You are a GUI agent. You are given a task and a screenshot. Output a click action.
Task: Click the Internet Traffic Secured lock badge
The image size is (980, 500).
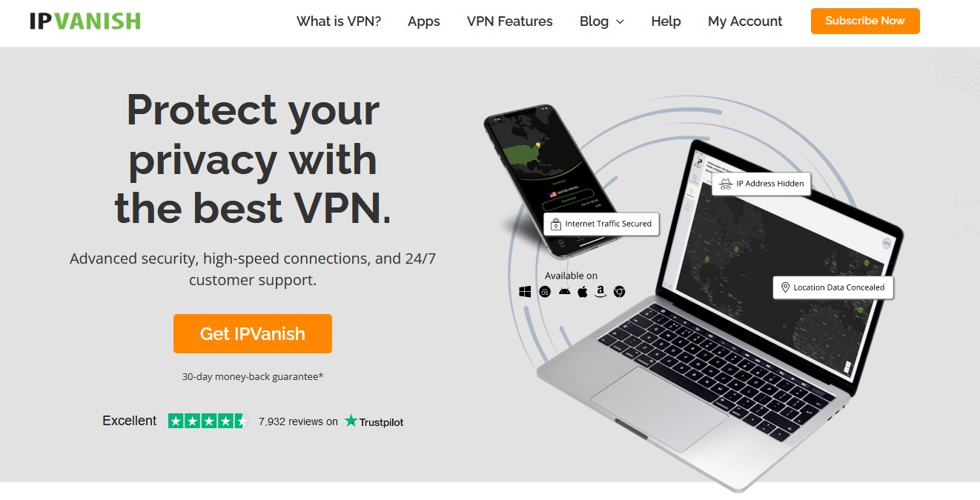pyautogui.click(x=601, y=224)
